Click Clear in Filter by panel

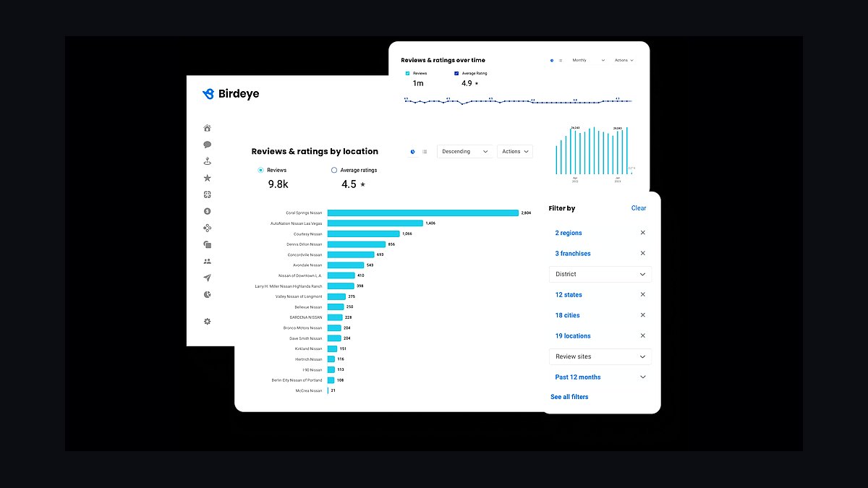[x=639, y=208]
